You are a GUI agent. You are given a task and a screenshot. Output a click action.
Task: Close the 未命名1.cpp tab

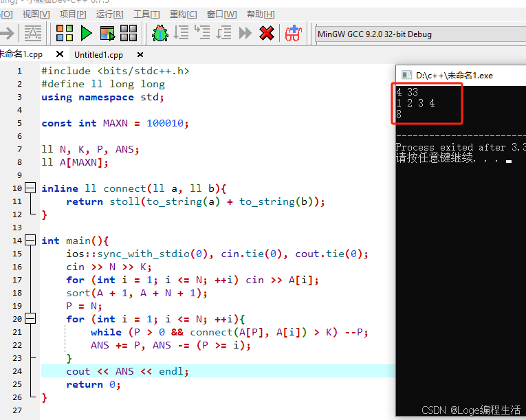click(x=60, y=54)
